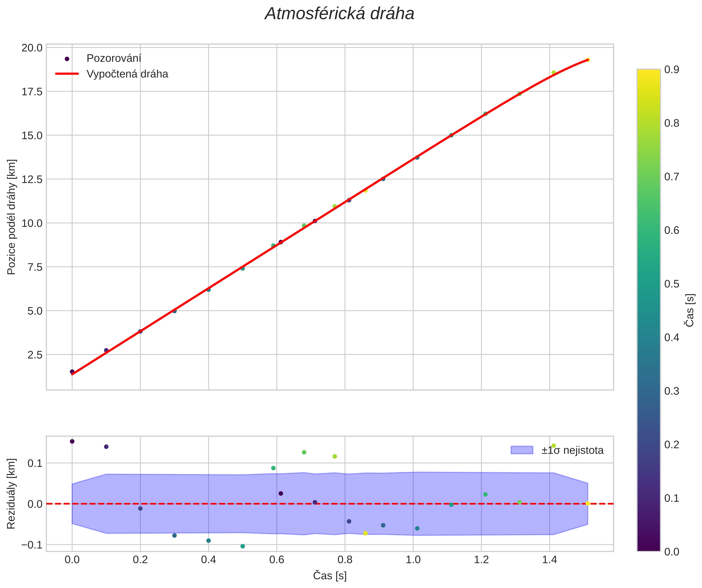Screen dimensions: 702x588
Task: Click the y-axis label Pozice podél dráhy
Action: [11, 217]
